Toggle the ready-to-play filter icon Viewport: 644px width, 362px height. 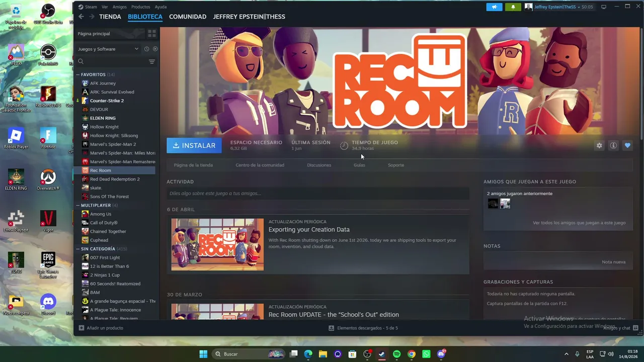tap(155, 49)
